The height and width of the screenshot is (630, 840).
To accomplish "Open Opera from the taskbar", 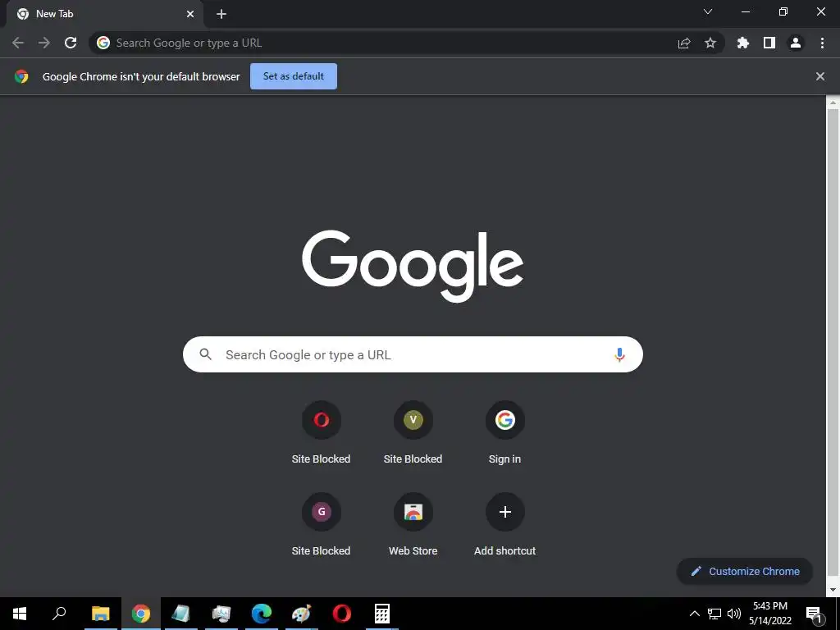I will point(342,614).
